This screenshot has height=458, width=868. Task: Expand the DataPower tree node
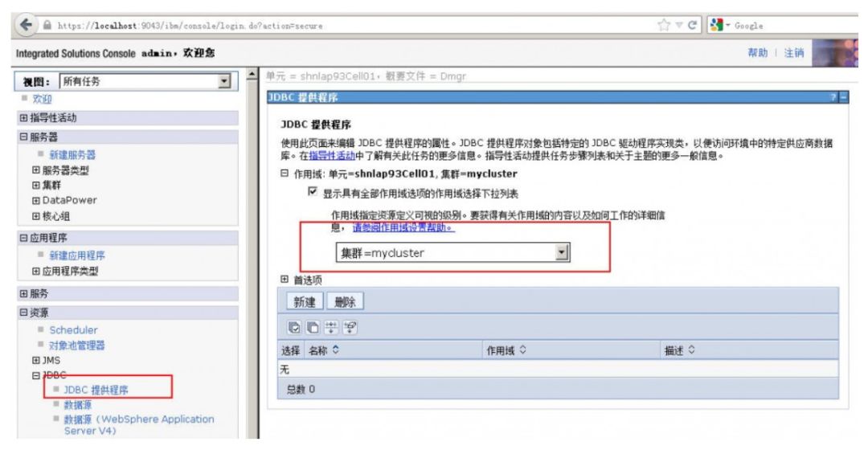(x=36, y=200)
